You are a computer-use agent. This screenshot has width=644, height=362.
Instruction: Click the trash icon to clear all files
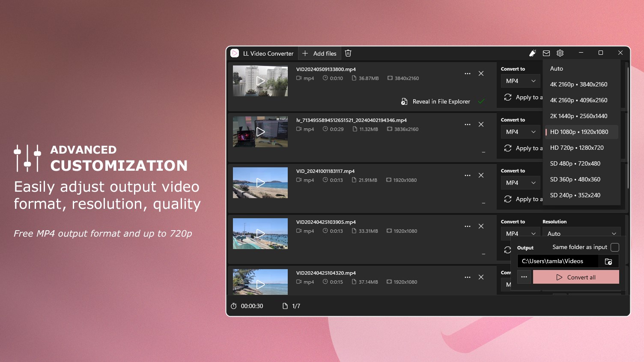click(348, 53)
